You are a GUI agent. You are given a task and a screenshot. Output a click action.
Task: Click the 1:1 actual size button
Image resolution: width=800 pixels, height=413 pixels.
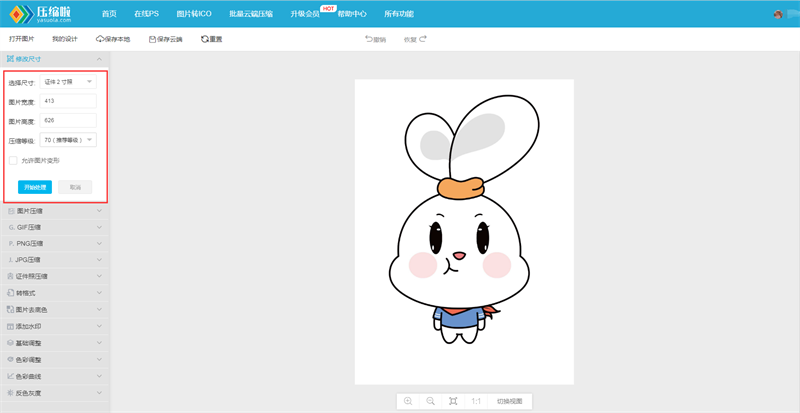pyautogui.click(x=476, y=401)
